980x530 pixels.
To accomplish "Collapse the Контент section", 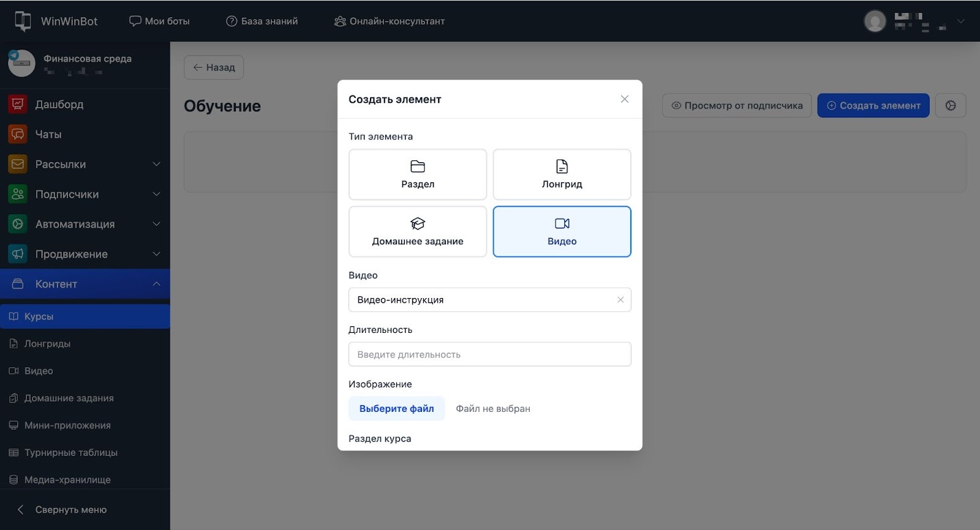I will 156,284.
